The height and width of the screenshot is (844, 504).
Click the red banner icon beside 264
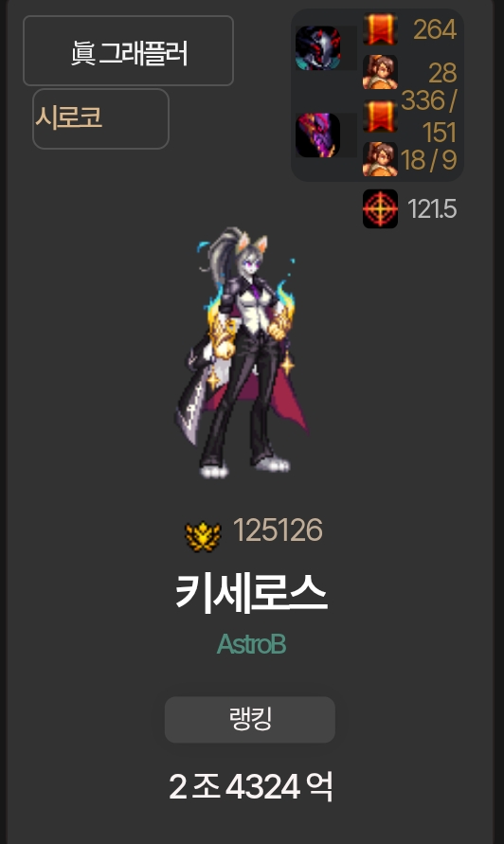click(380, 28)
